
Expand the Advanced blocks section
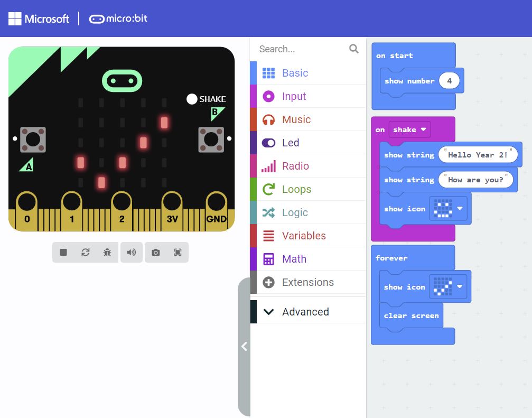pos(268,312)
